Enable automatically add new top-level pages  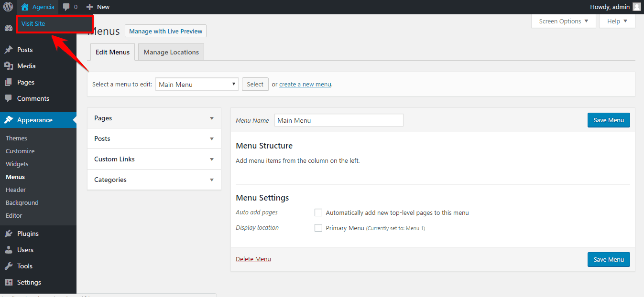coord(318,212)
